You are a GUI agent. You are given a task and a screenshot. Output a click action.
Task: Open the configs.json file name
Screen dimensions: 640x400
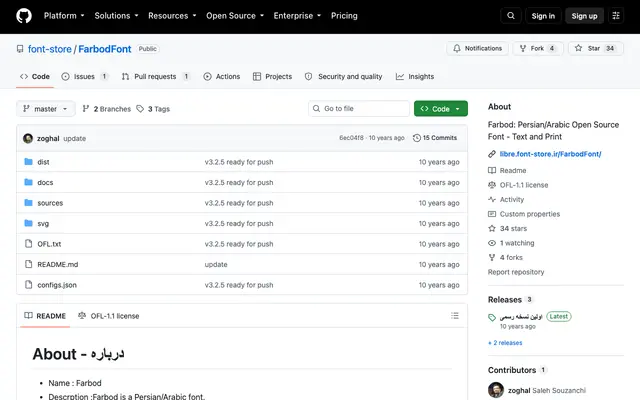click(x=57, y=285)
